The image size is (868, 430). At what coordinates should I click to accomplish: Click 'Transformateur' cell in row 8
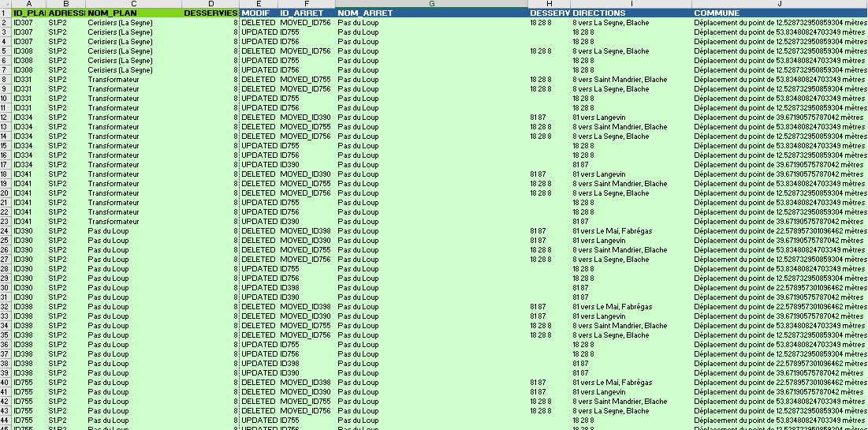tap(134, 80)
